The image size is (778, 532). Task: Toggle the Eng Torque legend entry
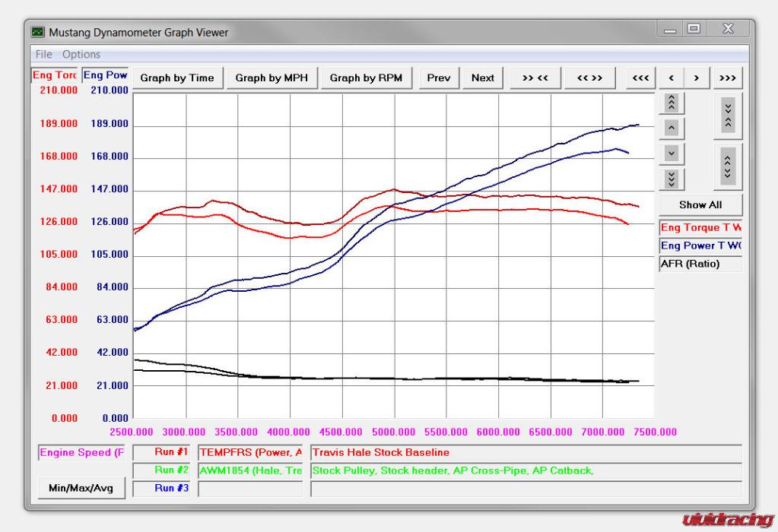[x=700, y=227]
